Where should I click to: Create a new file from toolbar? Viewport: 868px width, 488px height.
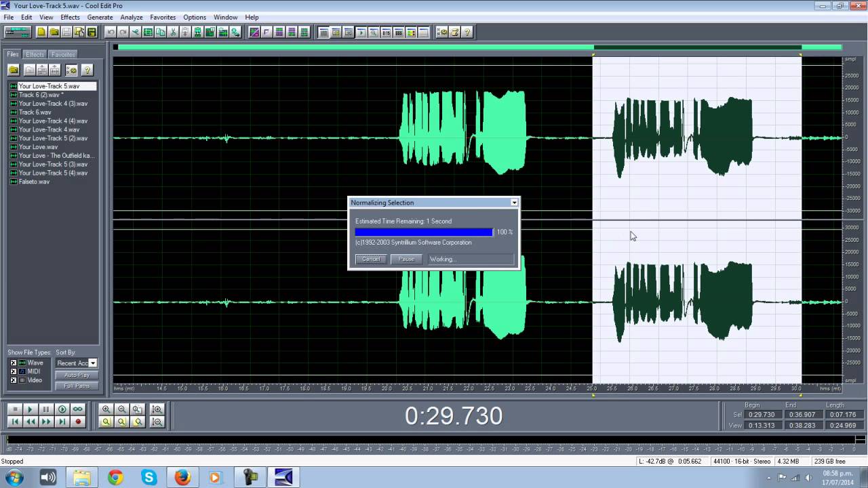click(x=41, y=32)
